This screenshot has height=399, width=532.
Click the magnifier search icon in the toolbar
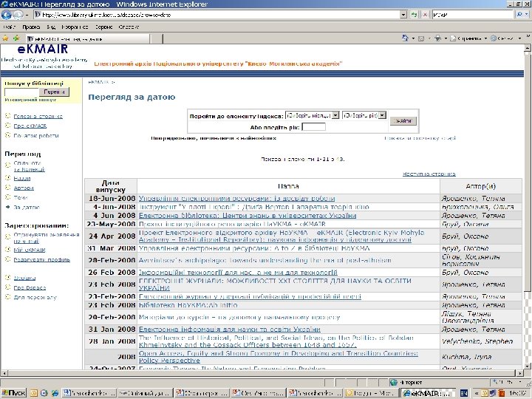coord(519,15)
